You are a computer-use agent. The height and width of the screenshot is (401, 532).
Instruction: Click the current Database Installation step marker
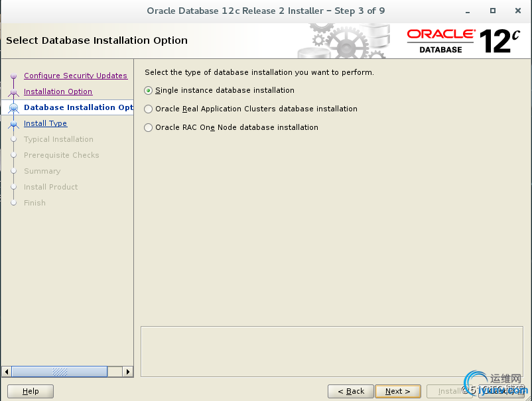click(13, 108)
